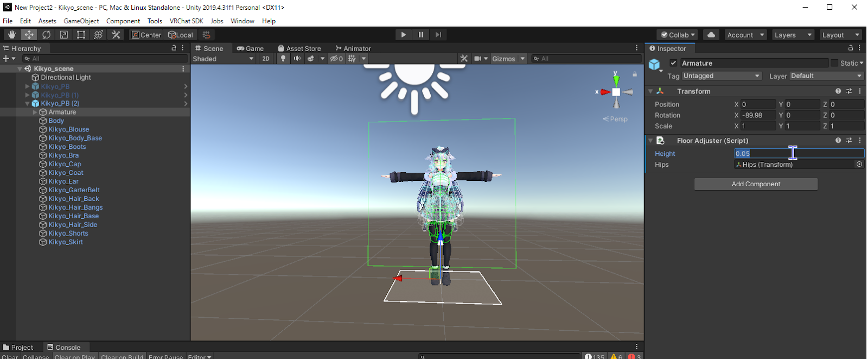Open Floor Adjuster component options menu
The width and height of the screenshot is (868, 359).
point(860,140)
